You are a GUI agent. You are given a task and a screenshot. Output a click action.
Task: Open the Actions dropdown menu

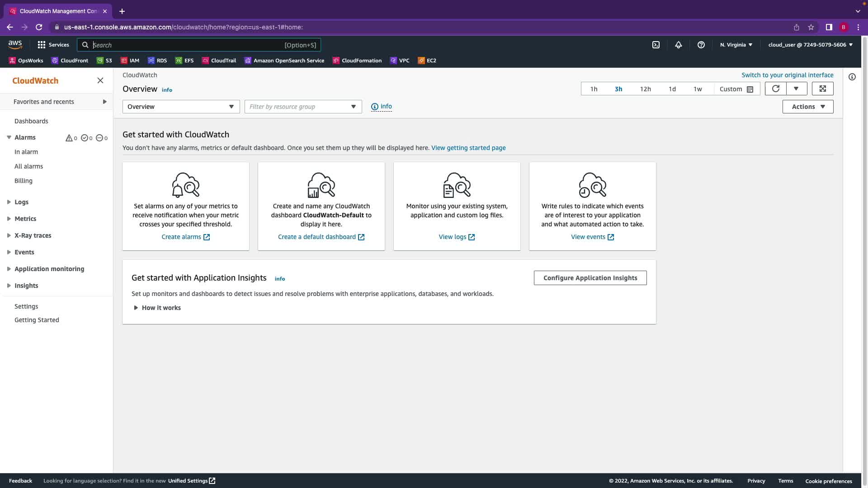(807, 107)
